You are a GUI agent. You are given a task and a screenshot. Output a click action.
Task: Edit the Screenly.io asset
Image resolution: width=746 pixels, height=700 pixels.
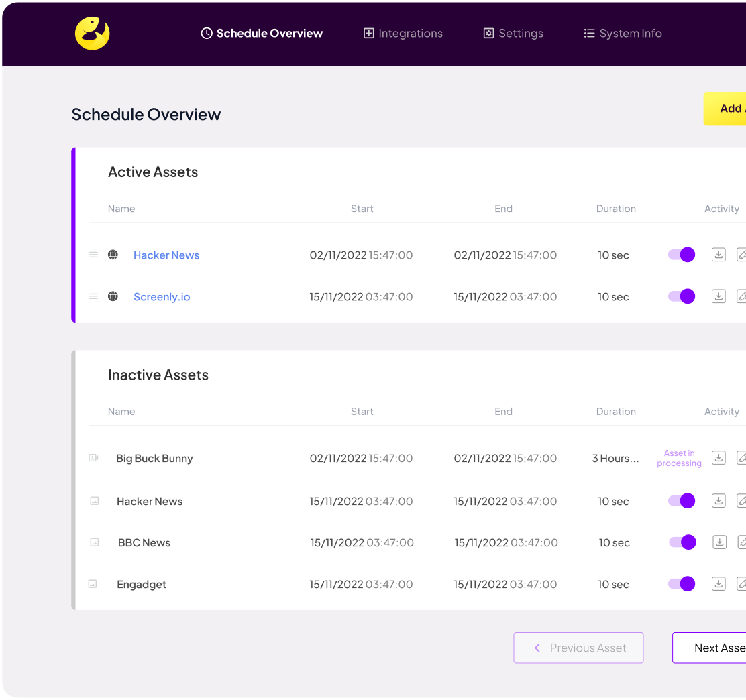pyautogui.click(x=741, y=296)
